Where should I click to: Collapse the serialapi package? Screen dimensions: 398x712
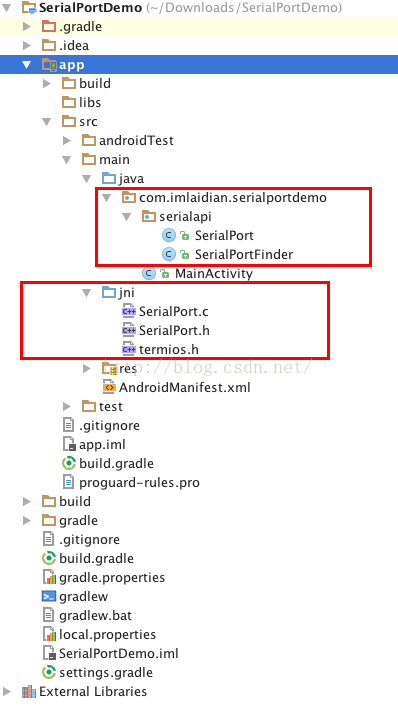(127, 217)
